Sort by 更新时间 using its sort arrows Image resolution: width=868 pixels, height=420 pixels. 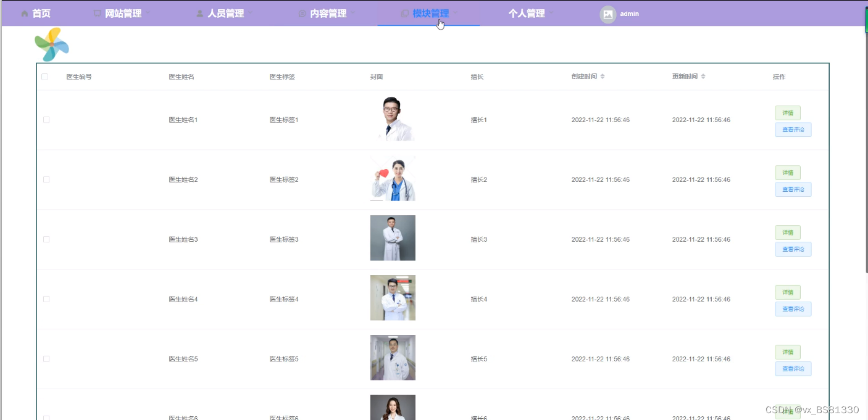[x=703, y=76]
